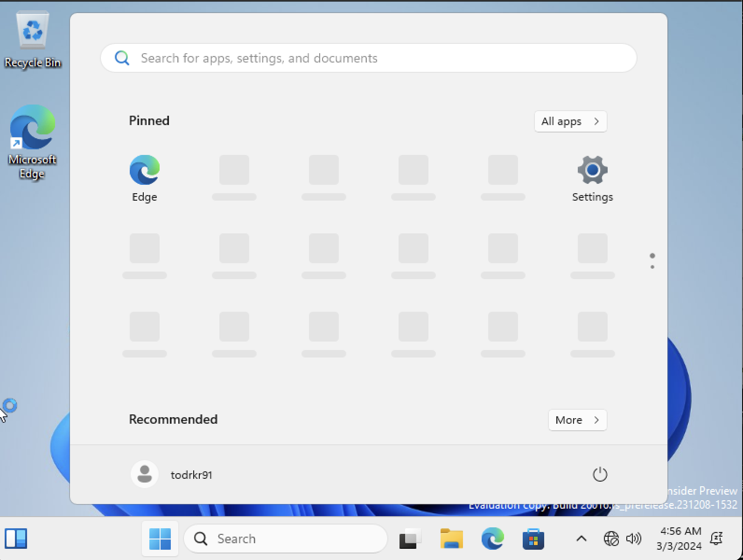
Task: Open the network status tray icon
Action: click(611, 539)
